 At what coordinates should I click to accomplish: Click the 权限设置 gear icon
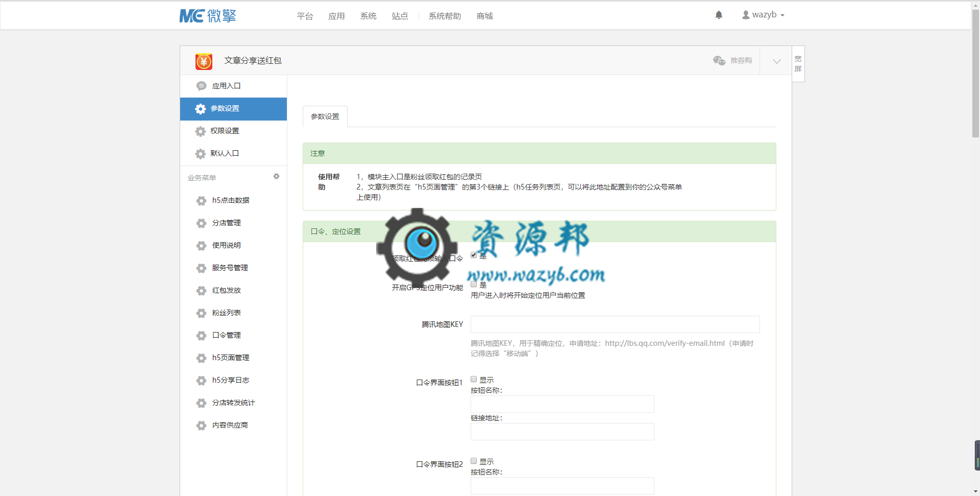(201, 131)
